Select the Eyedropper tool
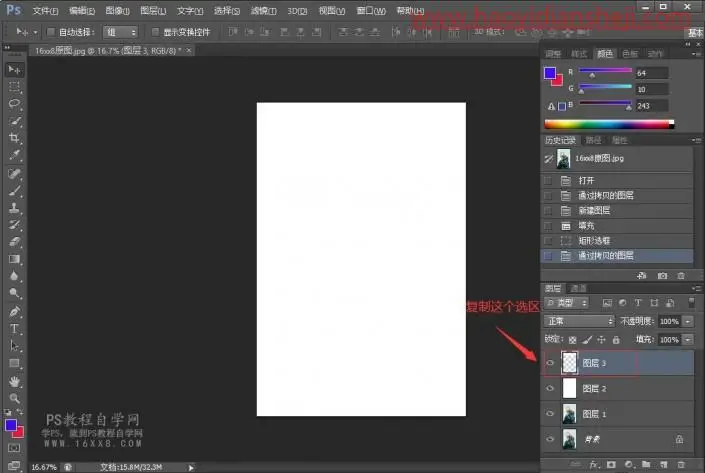Screen dimensions: 705x473 14,155
